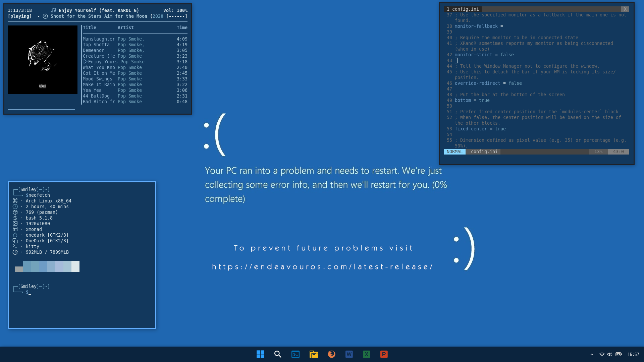Click the Time column header in the playlist
This screenshot has width=644, height=362.
pyautogui.click(x=182, y=28)
